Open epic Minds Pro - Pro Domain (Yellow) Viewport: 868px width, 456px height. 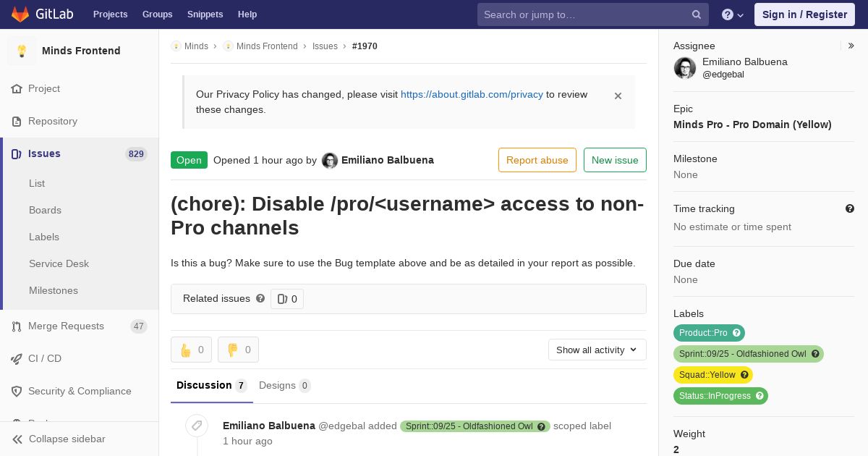[752, 124]
